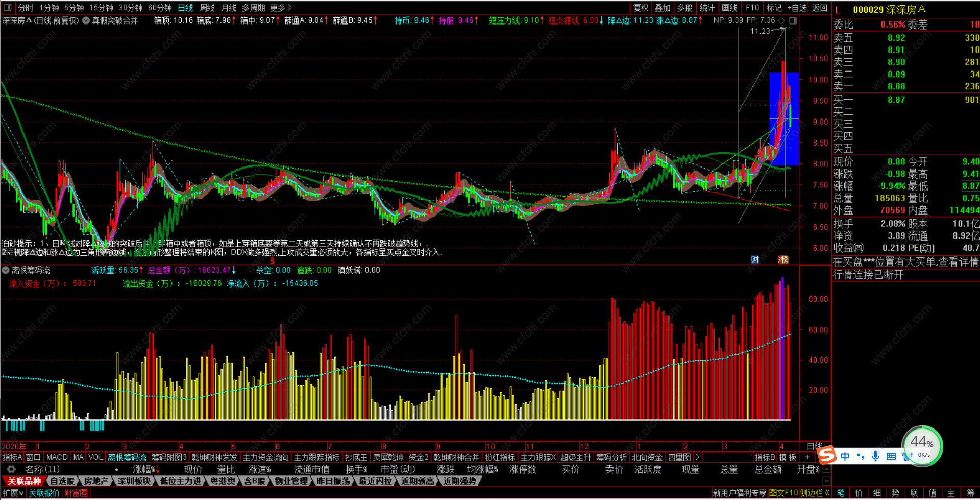This screenshot has width=980, height=500.
Task: Show more indicator tabs with right chevron
Action: (x=698, y=457)
